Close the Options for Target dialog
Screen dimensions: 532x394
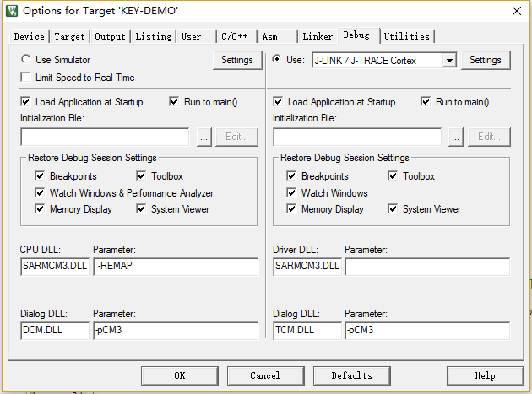(517, 11)
